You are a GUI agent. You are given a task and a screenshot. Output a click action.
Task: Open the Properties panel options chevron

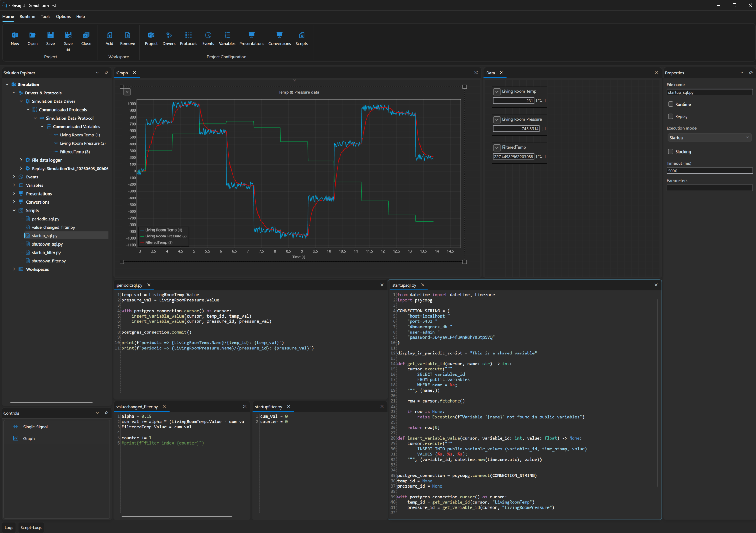[x=742, y=73]
